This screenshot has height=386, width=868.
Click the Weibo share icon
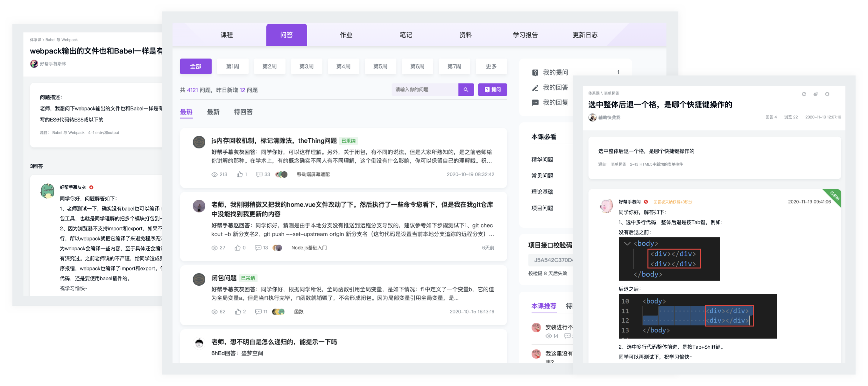815,94
